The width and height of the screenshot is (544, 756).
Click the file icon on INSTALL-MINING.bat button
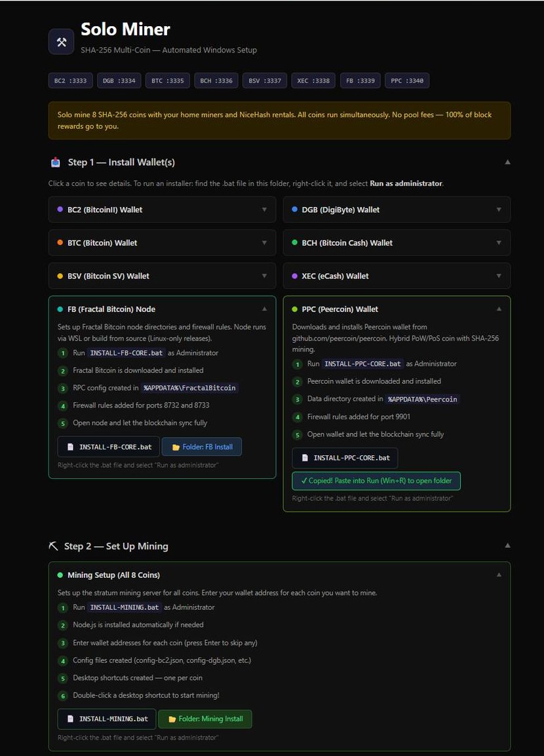coord(70,719)
